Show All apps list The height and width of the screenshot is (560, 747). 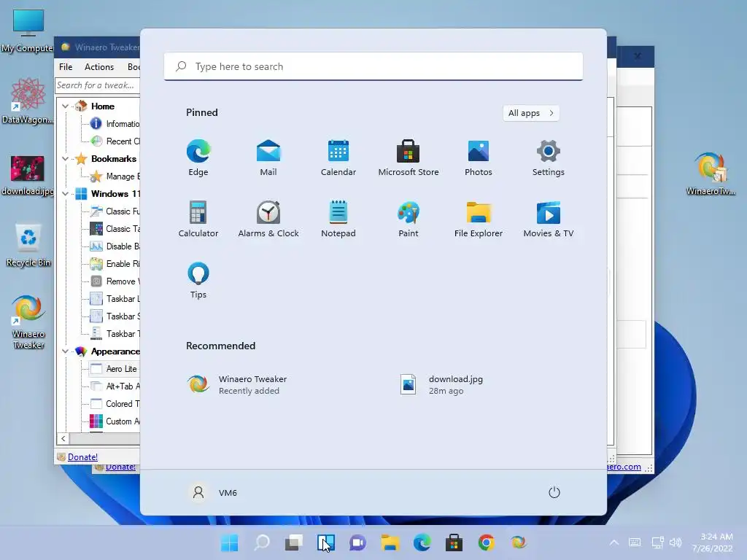pyautogui.click(x=531, y=113)
